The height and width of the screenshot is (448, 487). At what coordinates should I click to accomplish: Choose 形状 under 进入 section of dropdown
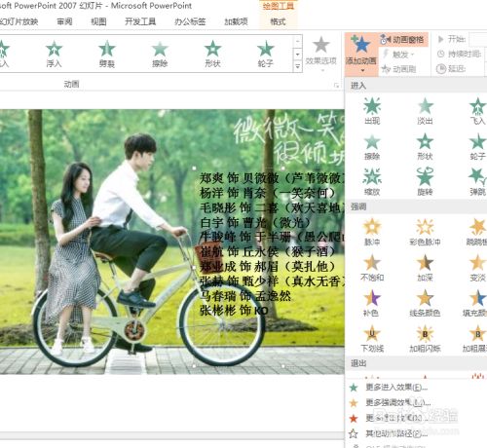[x=425, y=147]
